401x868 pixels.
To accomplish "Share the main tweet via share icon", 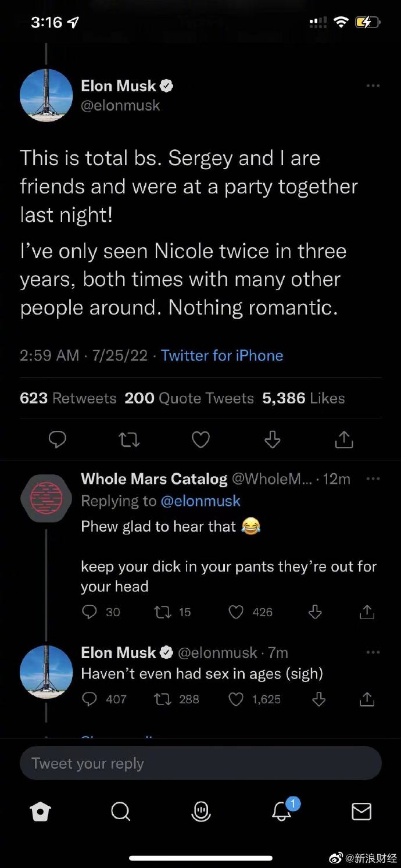I will click(344, 440).
